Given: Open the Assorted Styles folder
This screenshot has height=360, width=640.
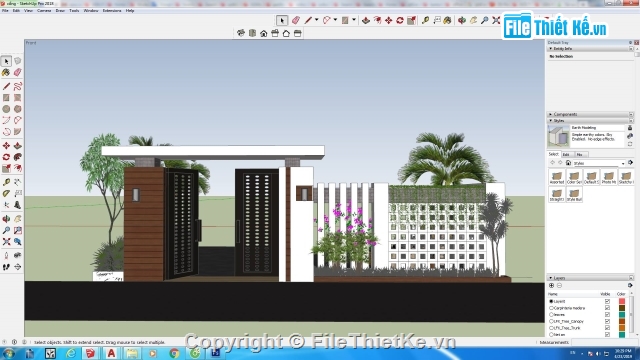Looking at the screenshot, I should 557,178.
